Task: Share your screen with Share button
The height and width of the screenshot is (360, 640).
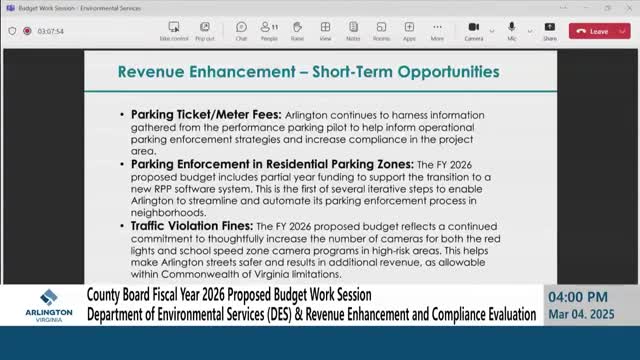Action: pos(550,31)
